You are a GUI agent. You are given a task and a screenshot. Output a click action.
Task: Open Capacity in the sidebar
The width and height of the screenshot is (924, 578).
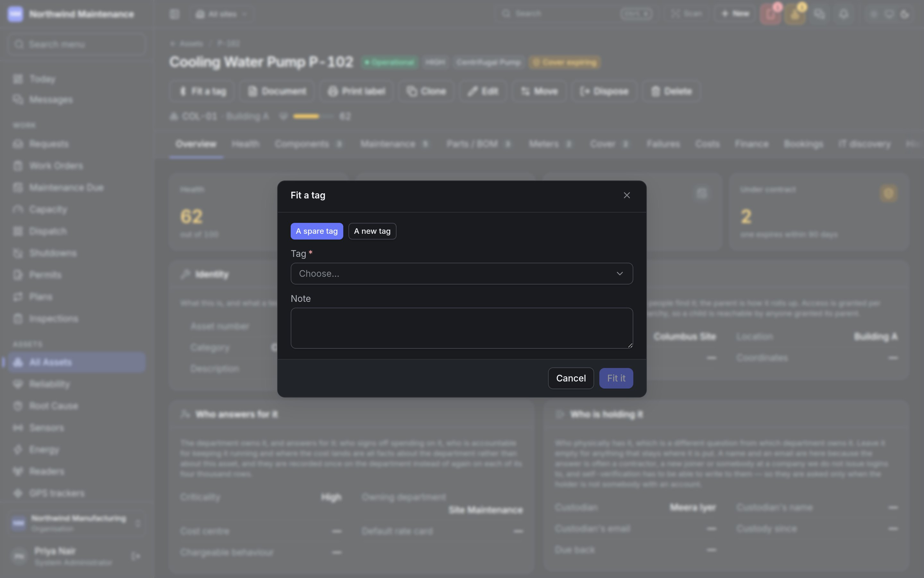76,209
